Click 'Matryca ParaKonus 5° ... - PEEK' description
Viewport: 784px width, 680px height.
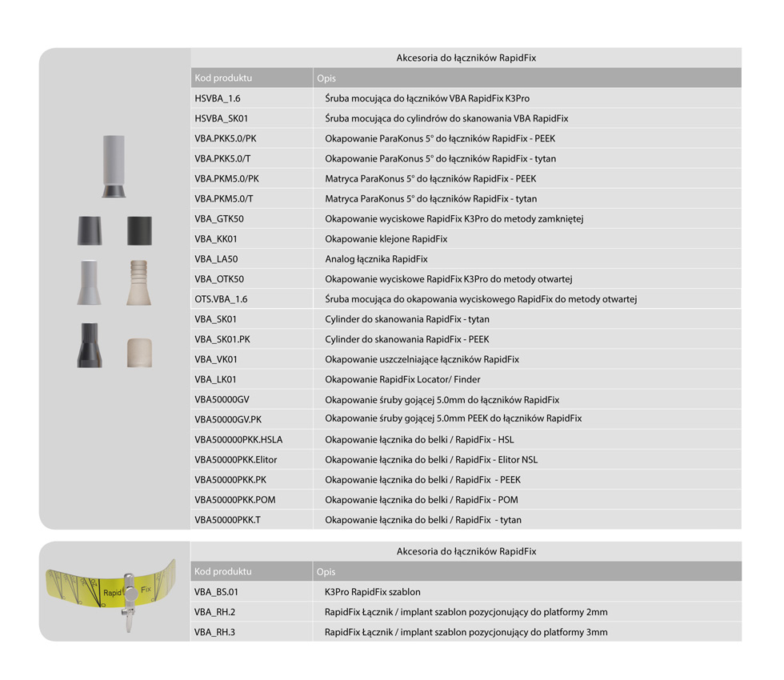[430, 178]
